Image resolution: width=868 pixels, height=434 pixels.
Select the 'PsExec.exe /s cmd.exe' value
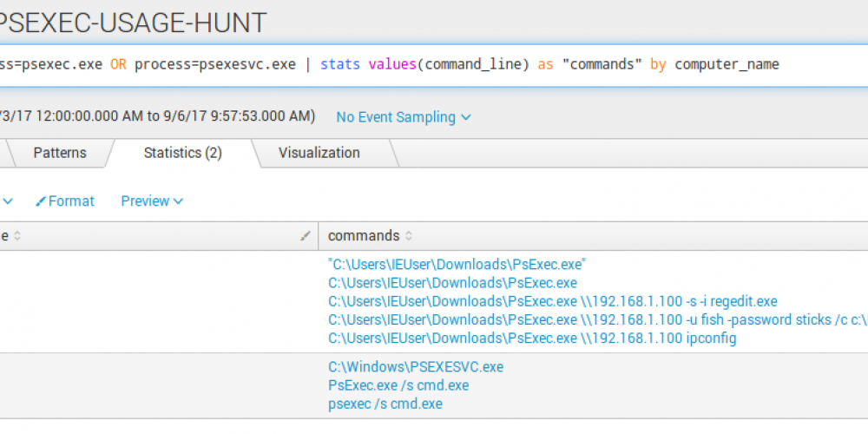[398, 385]
